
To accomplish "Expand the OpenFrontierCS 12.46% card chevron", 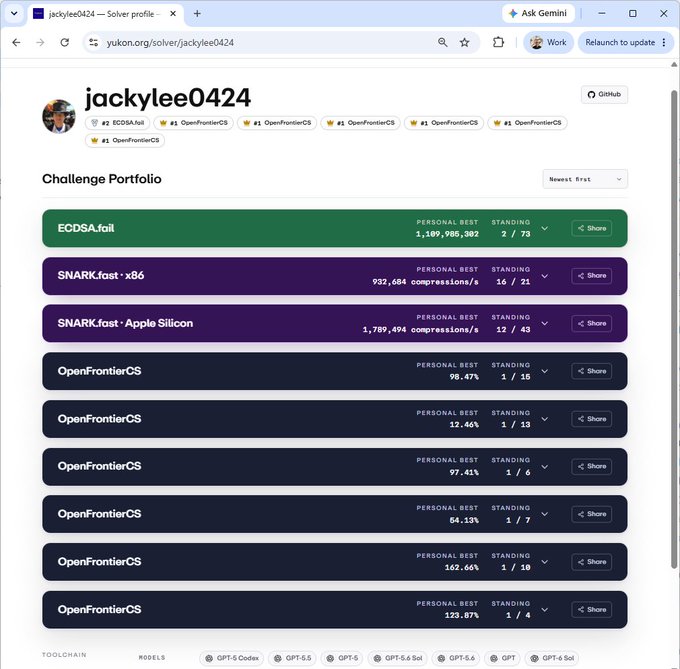I will pyautogui.click(x=545, y=419).
